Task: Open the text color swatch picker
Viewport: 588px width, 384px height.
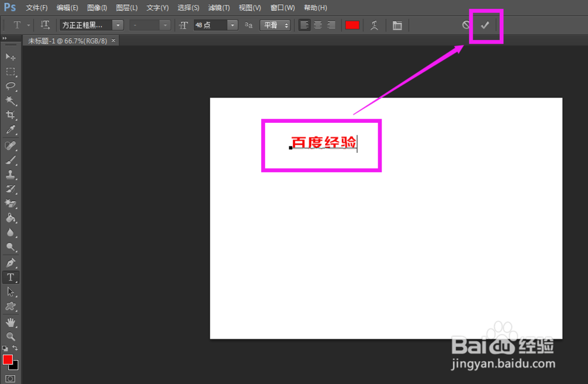Action: click(x=352, y=25)
